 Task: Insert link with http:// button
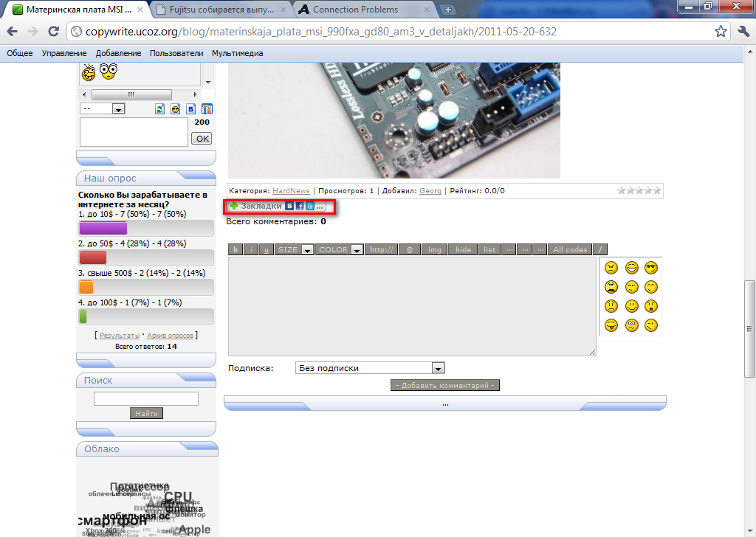382,249
